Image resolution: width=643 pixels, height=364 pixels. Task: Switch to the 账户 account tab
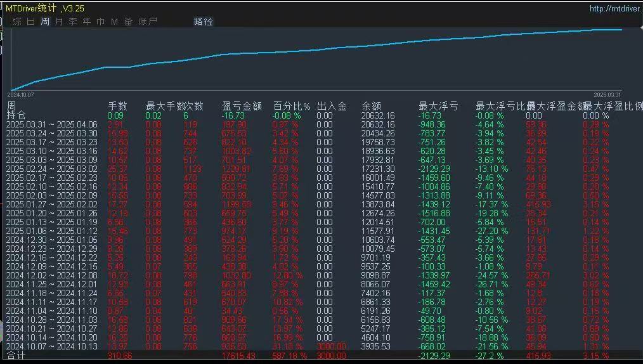click(x=148, y=22)
